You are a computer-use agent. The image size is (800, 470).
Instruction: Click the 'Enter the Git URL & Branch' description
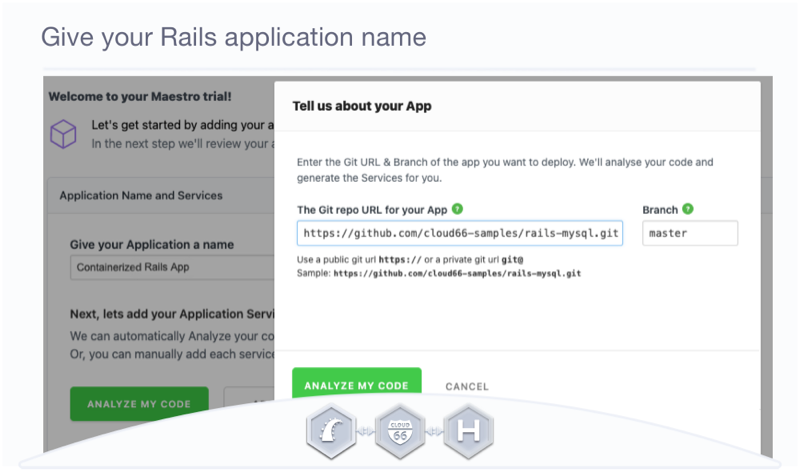[505, 170]
